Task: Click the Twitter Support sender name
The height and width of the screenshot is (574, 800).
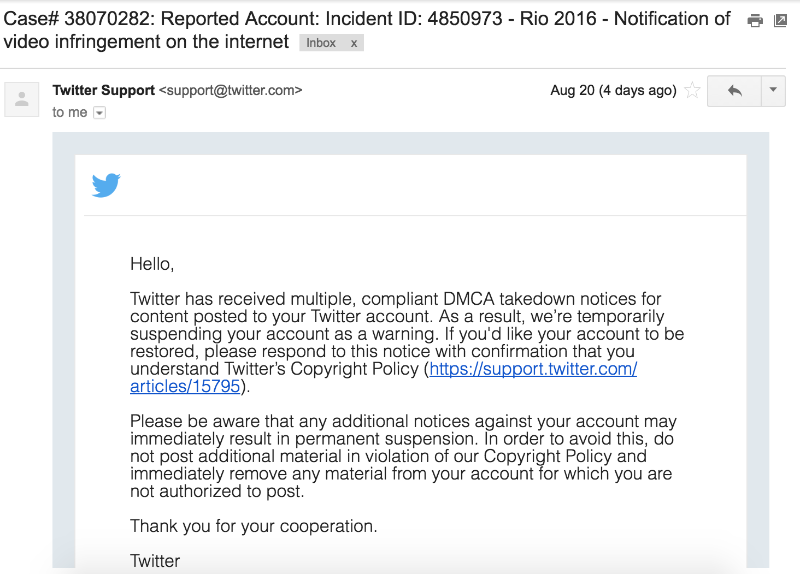Action: 103,90
